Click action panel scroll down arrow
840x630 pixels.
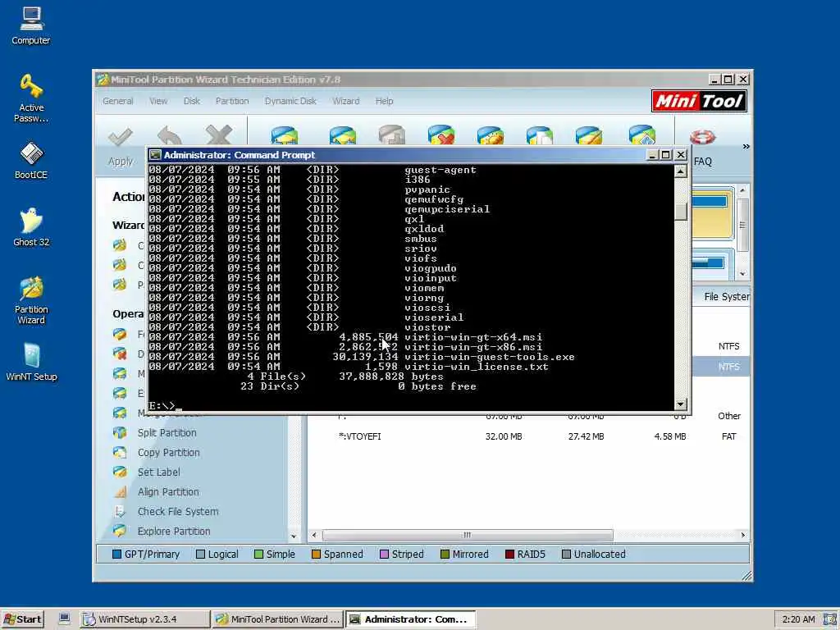(x=294, y=536)
